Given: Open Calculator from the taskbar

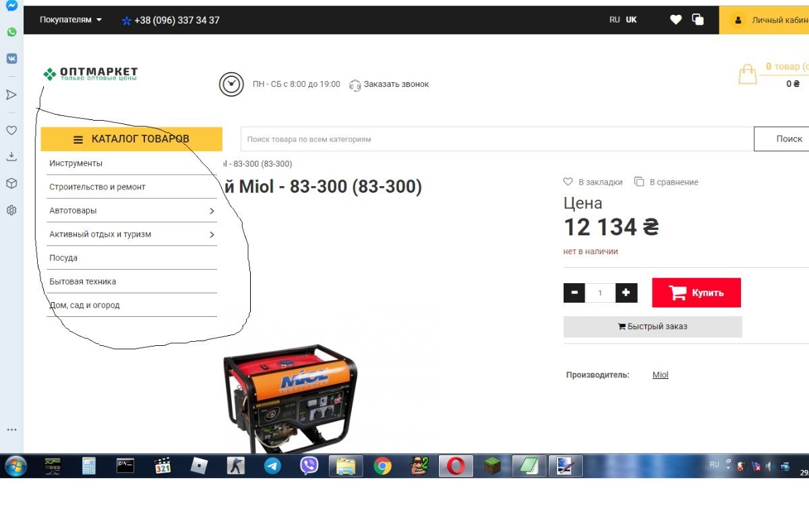Looking at the screenshot, I should coord(89,466).
